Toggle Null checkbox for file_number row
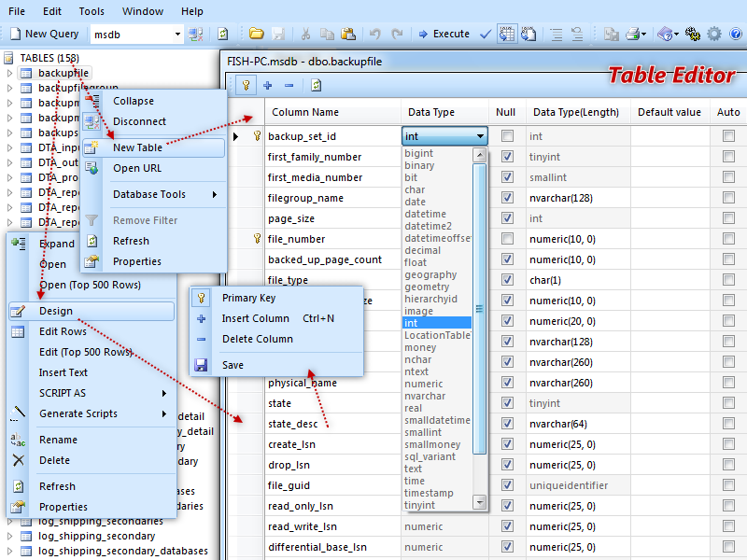Viewport: 747px width, 560px height. (507, 239)
